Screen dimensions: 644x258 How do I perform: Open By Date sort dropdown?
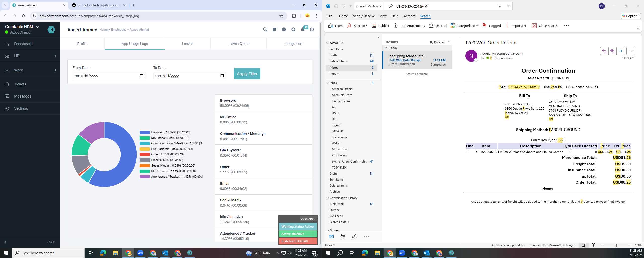click(437, 42)
